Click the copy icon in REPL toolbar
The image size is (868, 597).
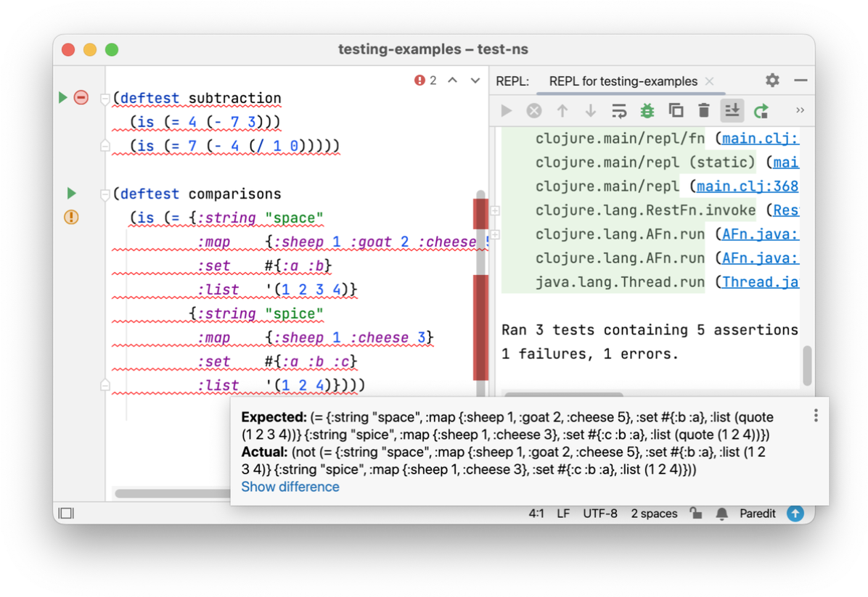[x=676, y=111]
